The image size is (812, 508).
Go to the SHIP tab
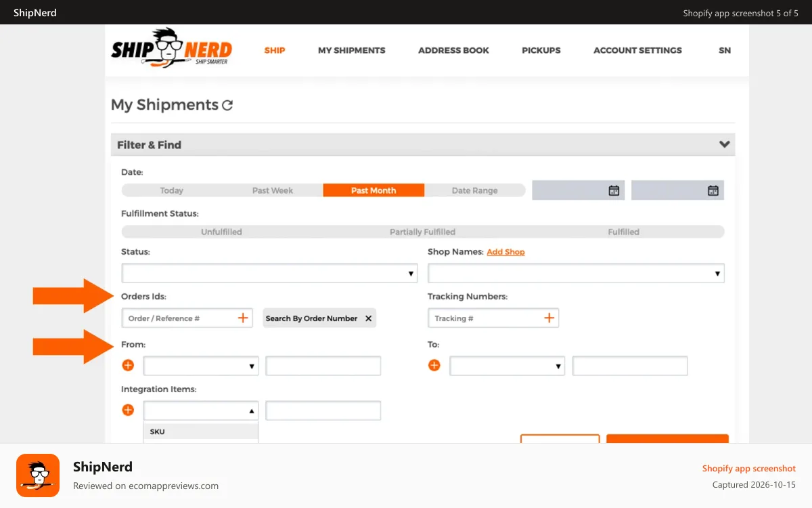(275, 50)
